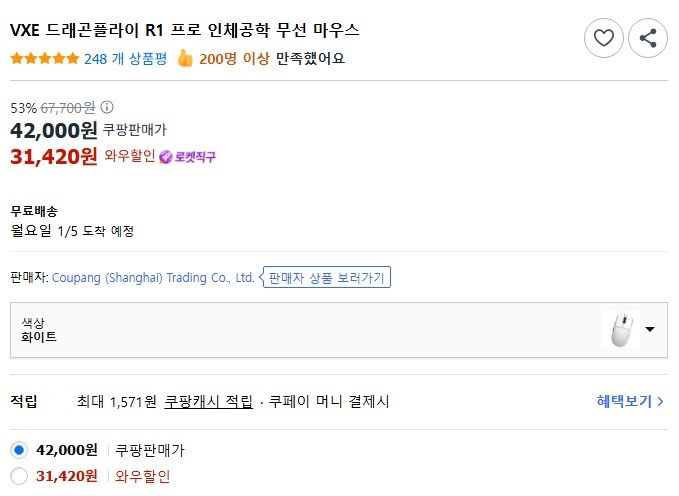
Task: Open Coupang (Shanghai) Trading Co., Ltd. seller link
Action: 153,278
